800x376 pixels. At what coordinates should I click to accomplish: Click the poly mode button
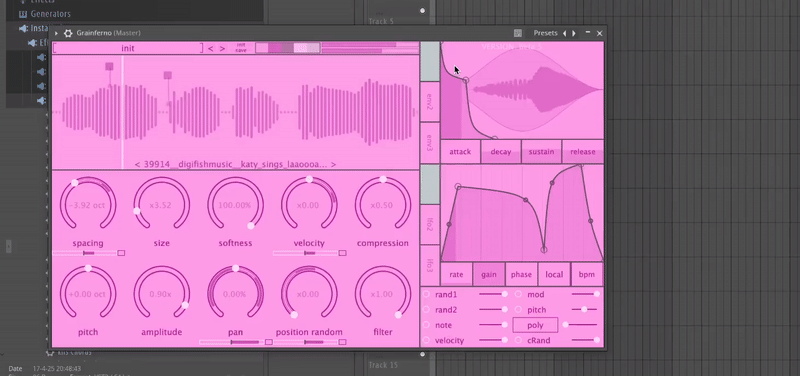535,325
